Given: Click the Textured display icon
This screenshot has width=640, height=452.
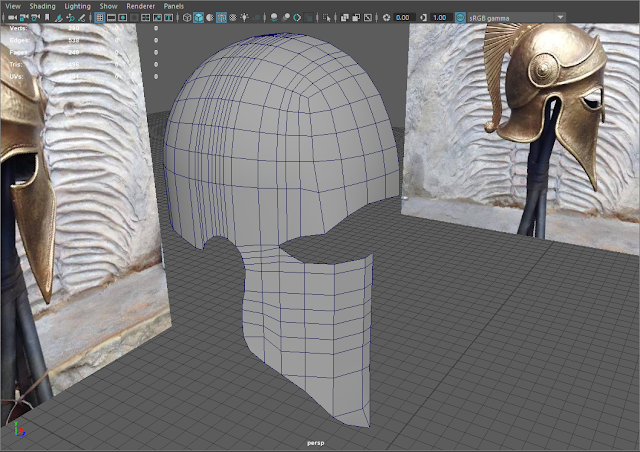Looking at the screenshot, I should tap(233, 18).
